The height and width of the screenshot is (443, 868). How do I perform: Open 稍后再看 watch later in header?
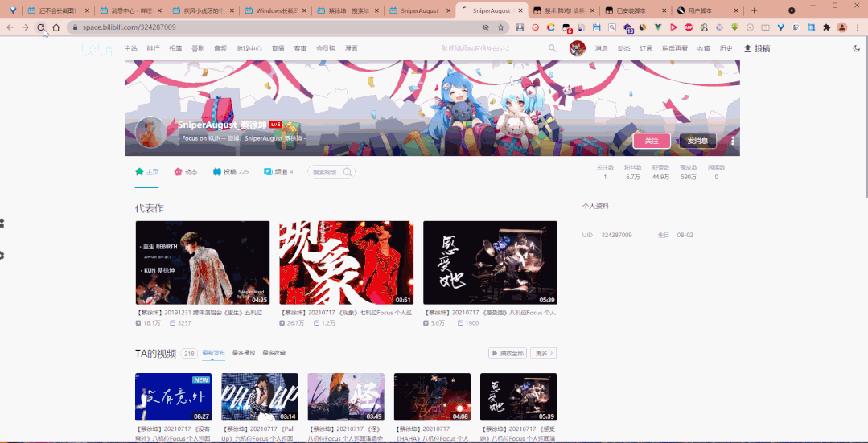point(675,49)
